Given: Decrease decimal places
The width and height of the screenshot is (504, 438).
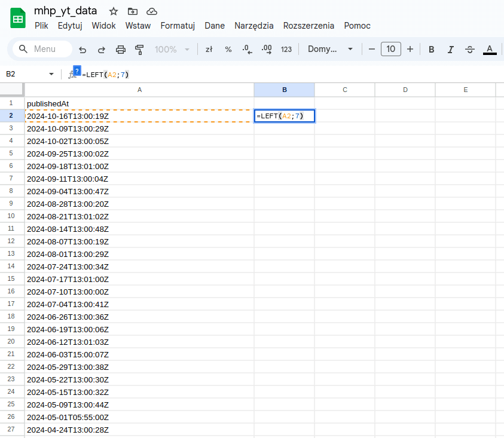Looking at the screenshot, I should 247,50.
